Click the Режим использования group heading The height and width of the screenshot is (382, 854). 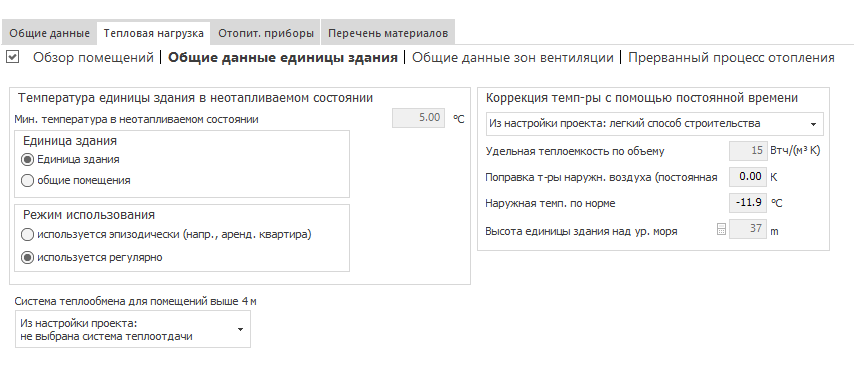point(89,215)
